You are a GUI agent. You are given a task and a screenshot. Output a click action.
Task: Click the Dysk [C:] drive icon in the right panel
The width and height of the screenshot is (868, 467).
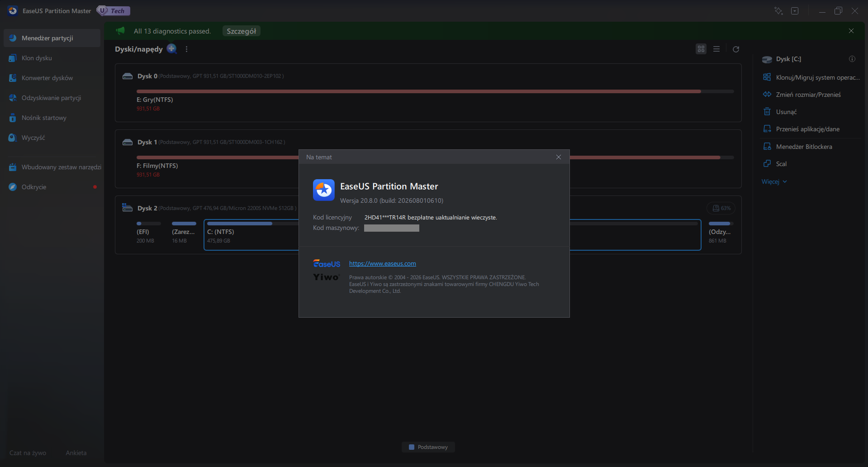pyautogui.click(x=767, y=59)
